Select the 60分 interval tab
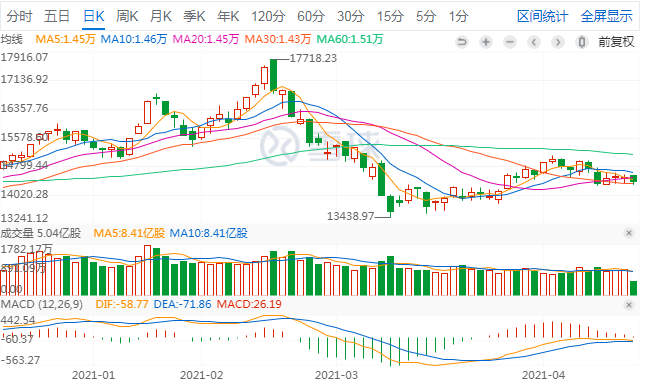Image resolution: width=648 pixels, height=392 pixels. pos(311,16)
